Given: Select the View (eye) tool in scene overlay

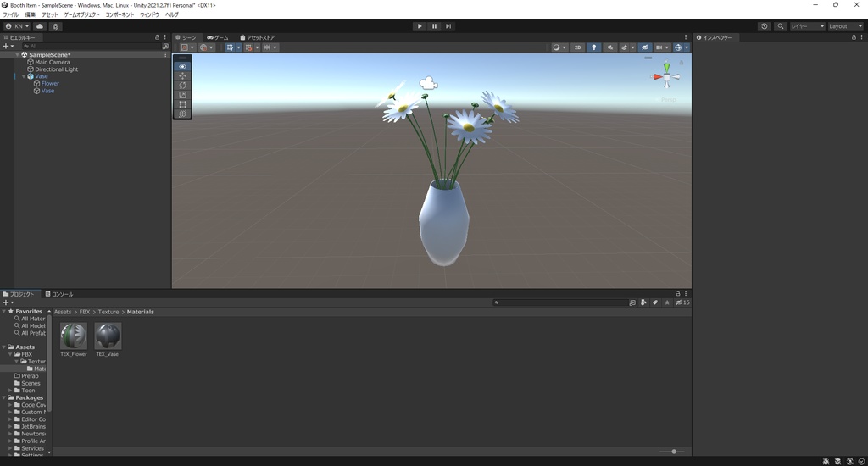Looking at the screenshot, I should point(182,66).
